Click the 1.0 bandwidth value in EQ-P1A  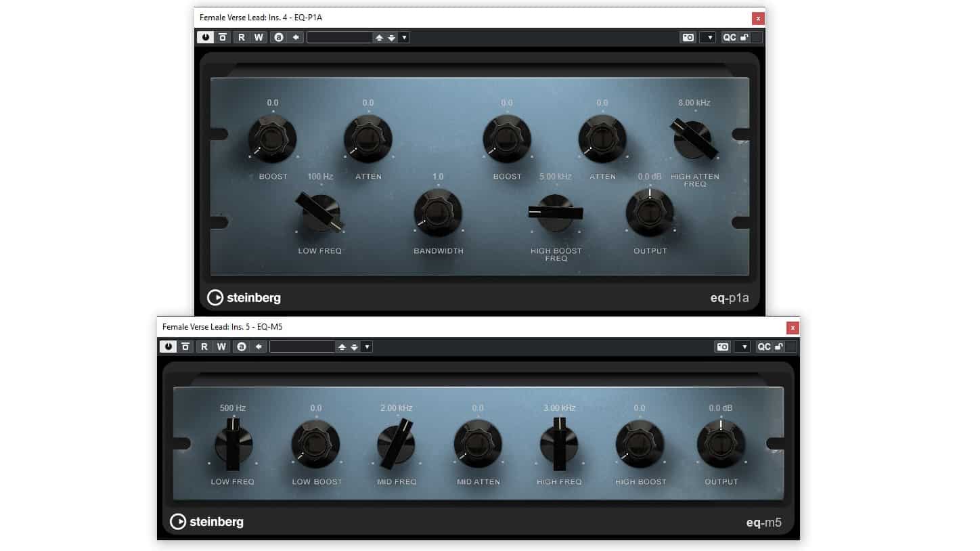point(438,177)
